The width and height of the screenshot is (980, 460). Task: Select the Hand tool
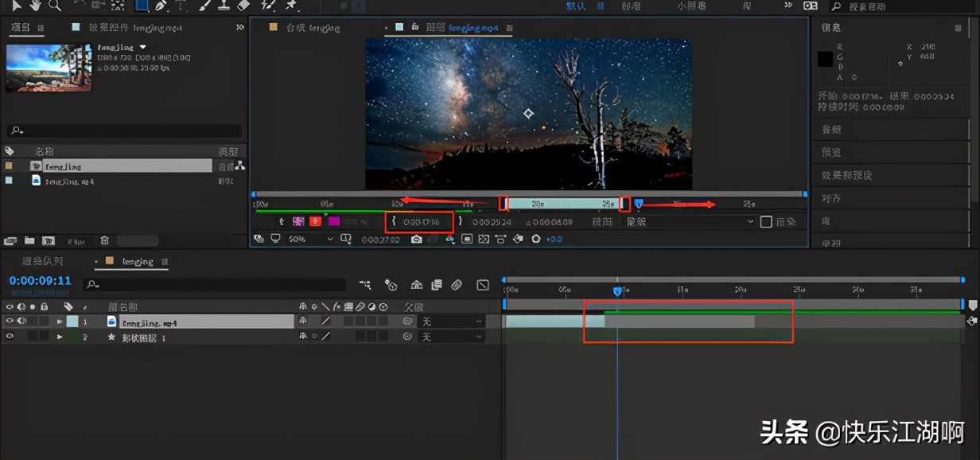tap(35, 6)
